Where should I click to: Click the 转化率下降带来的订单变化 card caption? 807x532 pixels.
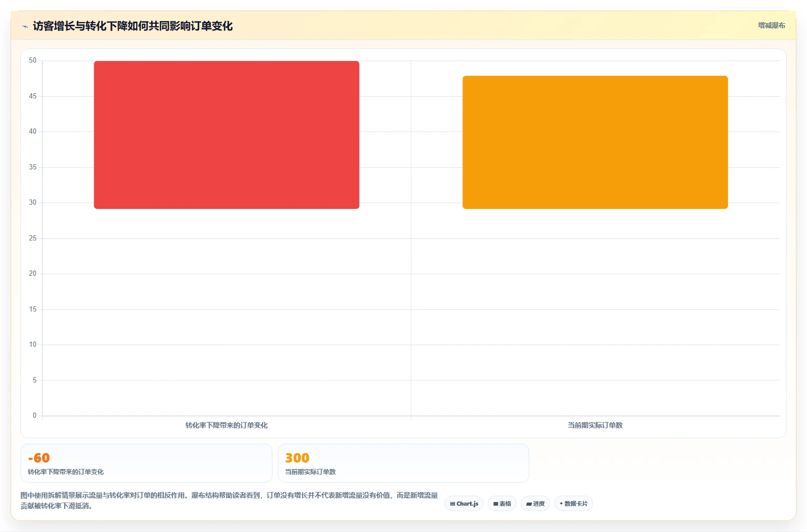tap(66, 472)
